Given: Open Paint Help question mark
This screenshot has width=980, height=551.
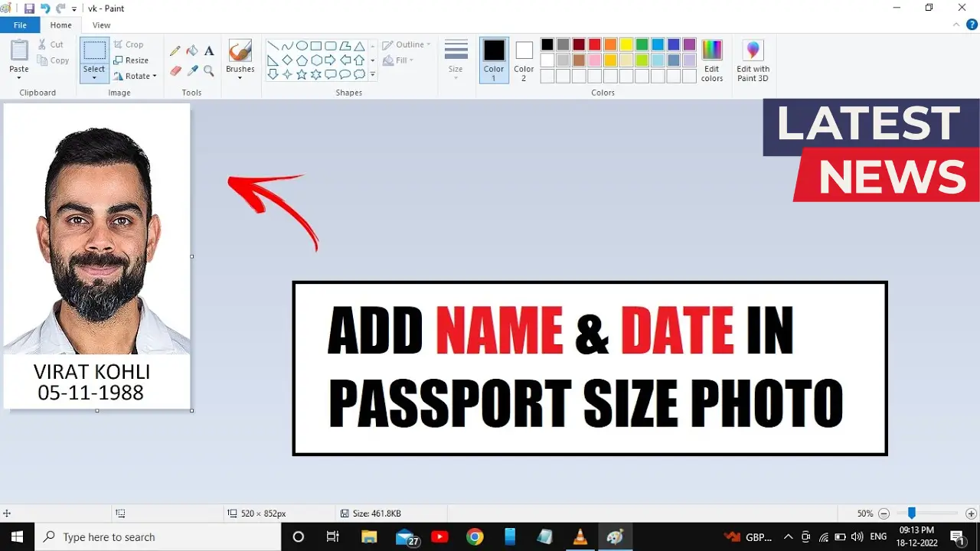Looking at the screenshot, I should point(971,25).
